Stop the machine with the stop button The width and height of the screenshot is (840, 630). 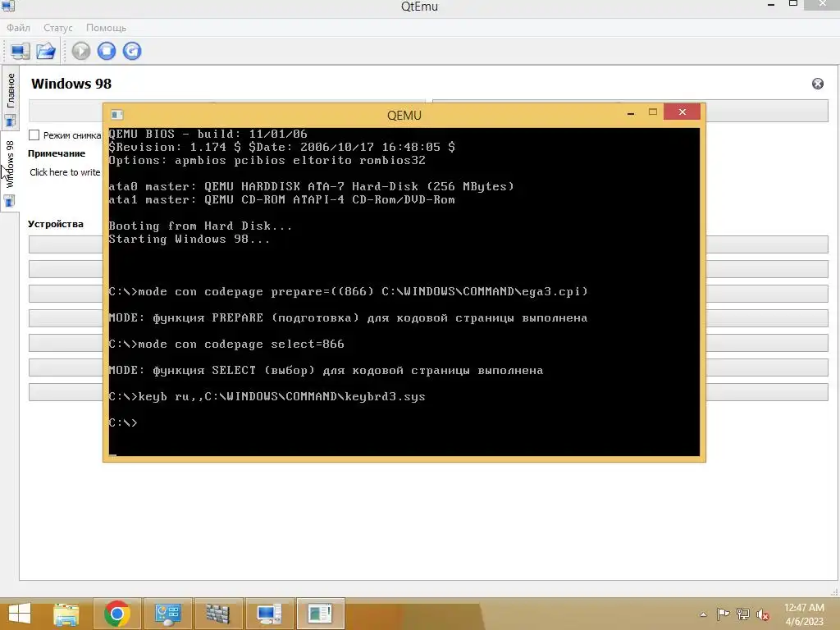coord(107,51)
